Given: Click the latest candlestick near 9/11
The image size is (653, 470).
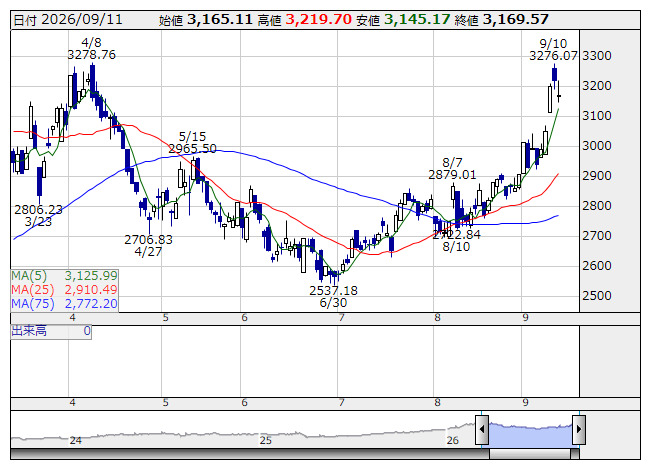Looking at the screenshot, I should click(559, 96).
